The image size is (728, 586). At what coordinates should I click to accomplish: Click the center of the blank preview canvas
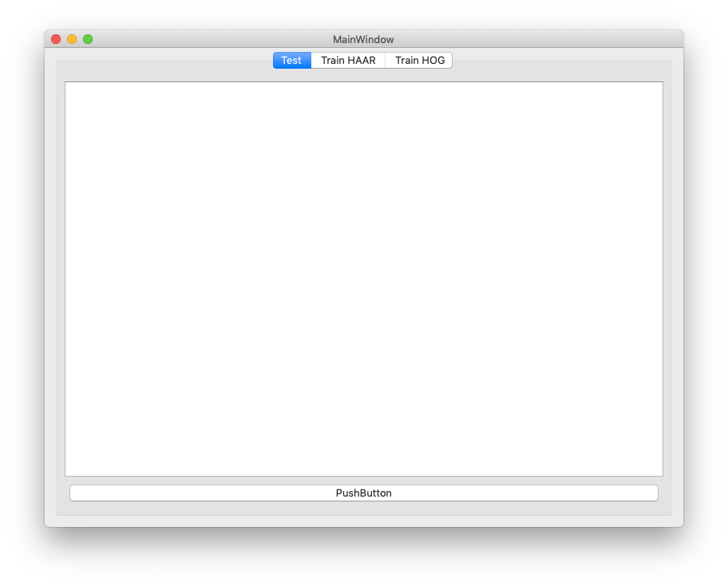364,279
